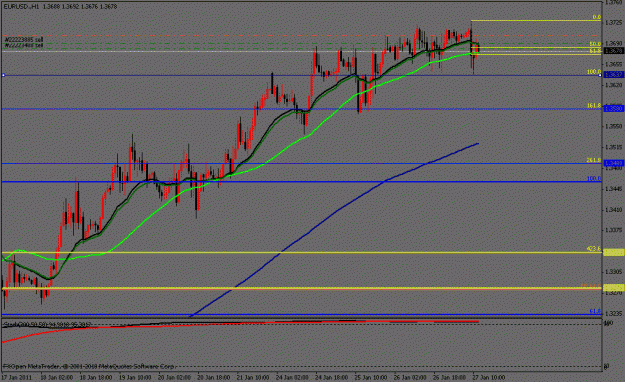Image resolution: width=625 pixels, height=382 pixels.
Task: Click the 24 Jan 18:00 time axis label
Action: (x=331, y=377)
